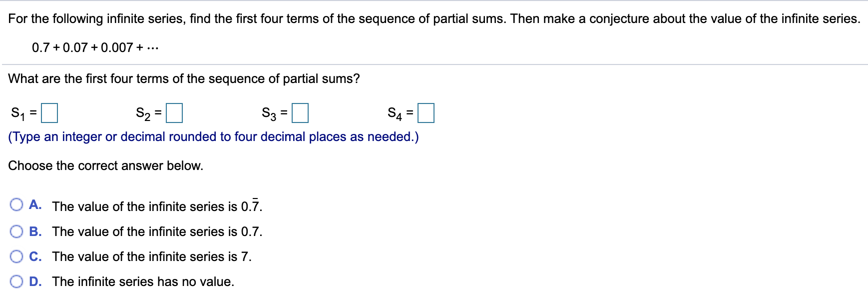Click the Choose the correct answer below heading
868x307 pixels.
pyautogui.click(x=105, y=165)
